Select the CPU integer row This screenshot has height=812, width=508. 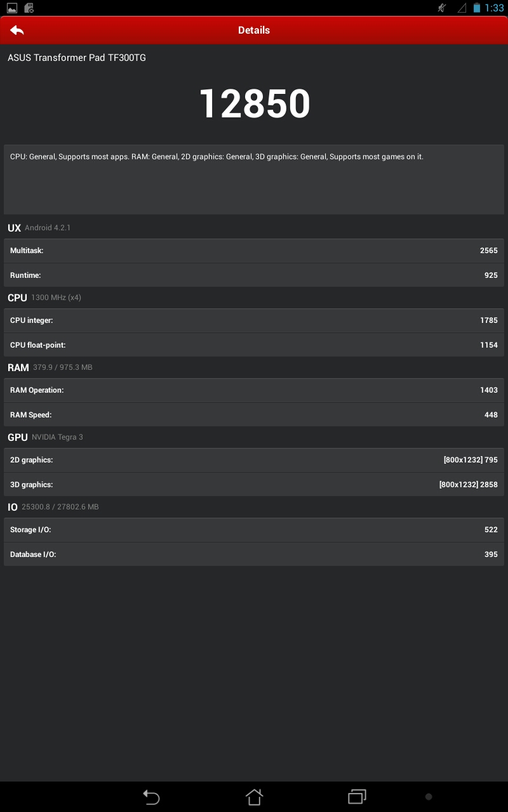254,320
